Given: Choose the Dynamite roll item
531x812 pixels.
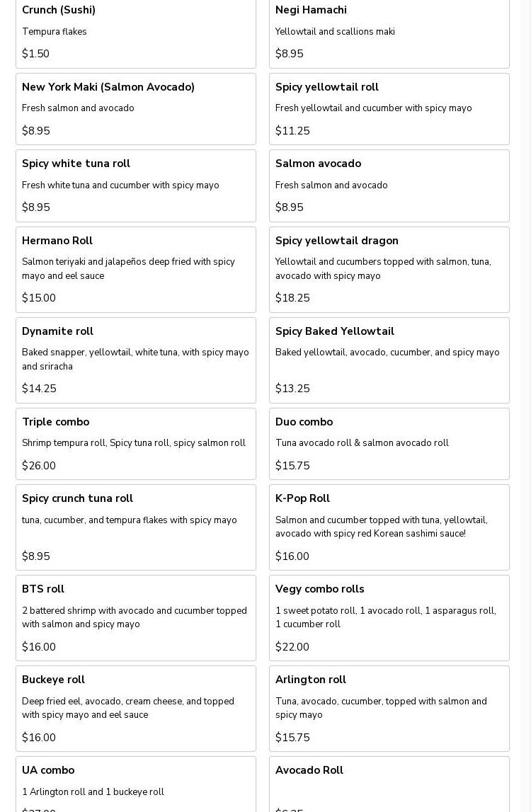Looking at the screenshot, I should (x=135, y=360).
